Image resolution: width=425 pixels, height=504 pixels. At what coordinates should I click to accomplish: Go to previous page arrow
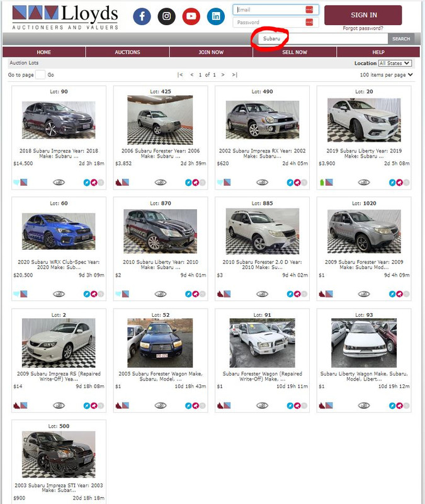point(192,74)
